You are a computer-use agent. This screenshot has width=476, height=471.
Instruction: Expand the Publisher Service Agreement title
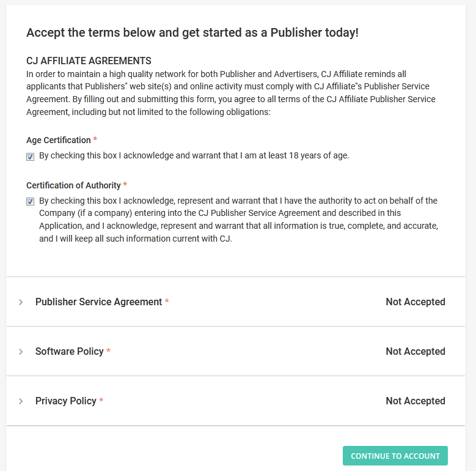98,302
